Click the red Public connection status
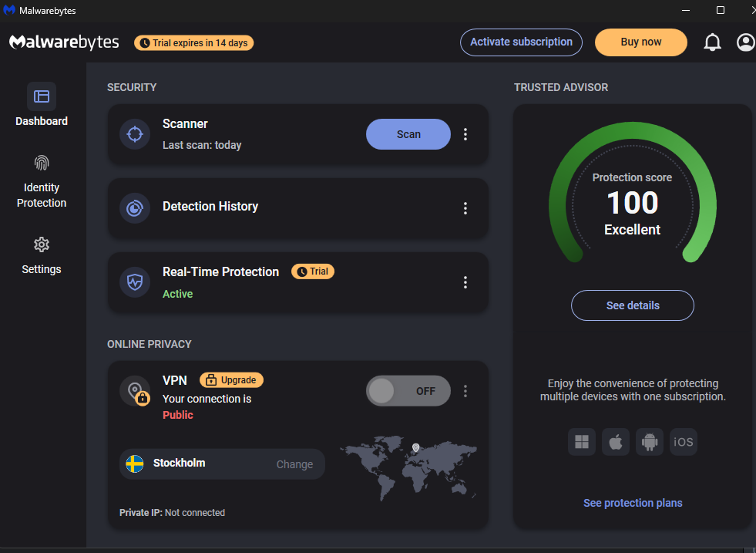Image resolution: width=756 pixels, height=553 pixels. (178, 415)
